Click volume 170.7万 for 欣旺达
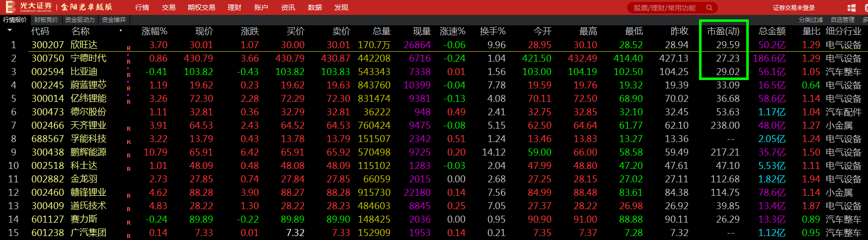This screenshot has height=240, width=868. (x=374, y=45)
